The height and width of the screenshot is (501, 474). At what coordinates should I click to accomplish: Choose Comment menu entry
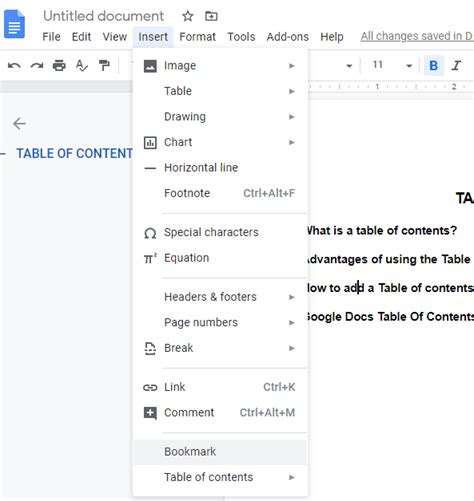pyautogui.click(x=220, y=413)
